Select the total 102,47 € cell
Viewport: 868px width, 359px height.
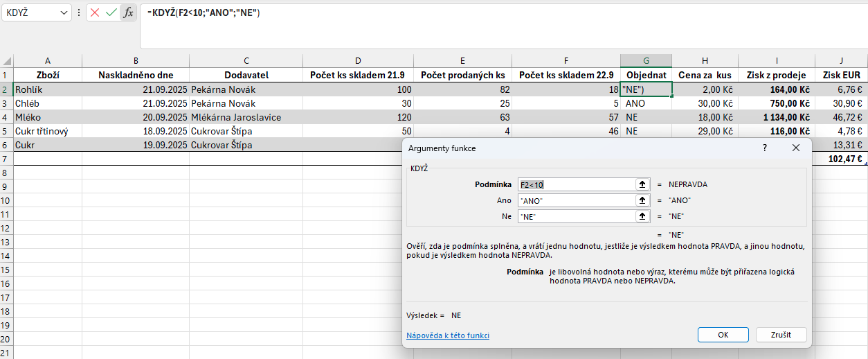coord(841,159)
